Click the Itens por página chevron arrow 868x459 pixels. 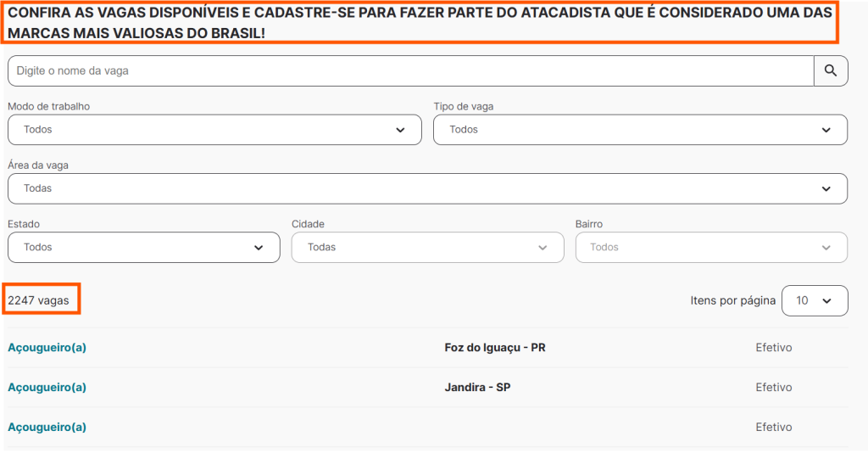tap(827, 300)
